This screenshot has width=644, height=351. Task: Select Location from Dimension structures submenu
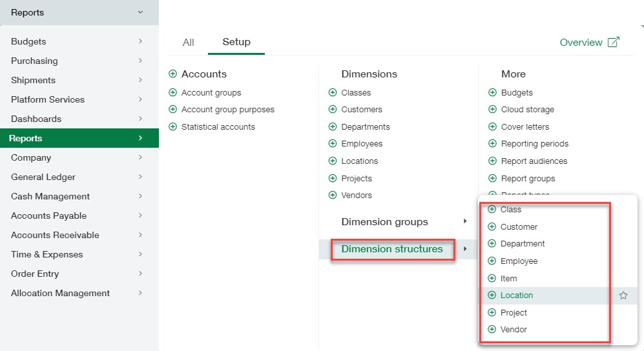point(517,296)
